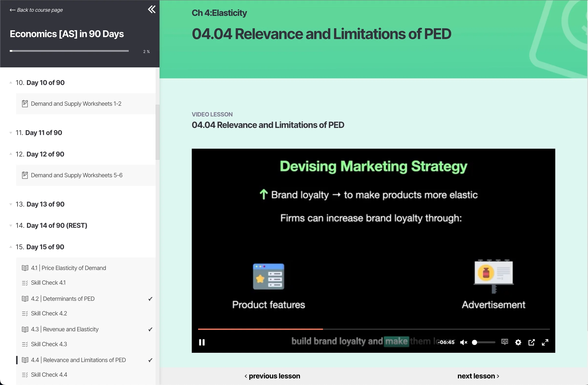The height and width of the screenshot is (385, 588).
Task: Toggle completion checkmark for 4.2 Determinants of PED
Action: coord(150,299)
